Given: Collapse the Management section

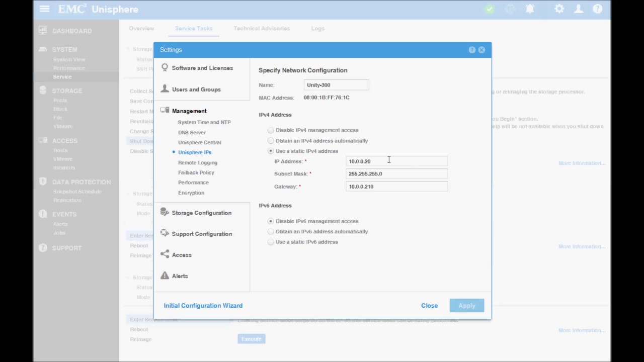Looking at the screenshot, I should (189, 111).
